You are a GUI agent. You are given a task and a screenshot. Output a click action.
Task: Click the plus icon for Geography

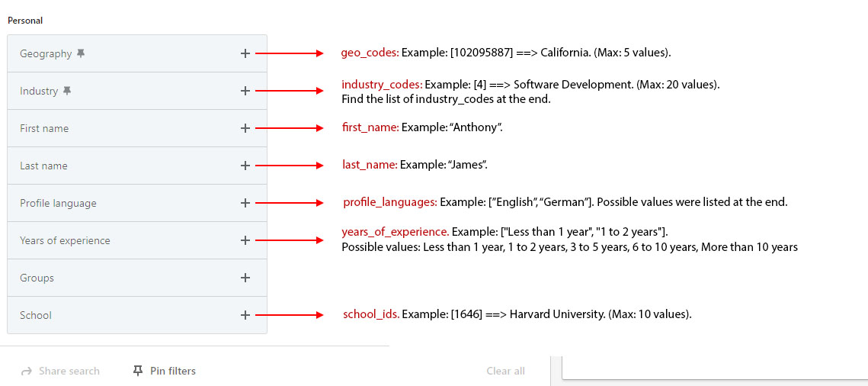[245, 53]
